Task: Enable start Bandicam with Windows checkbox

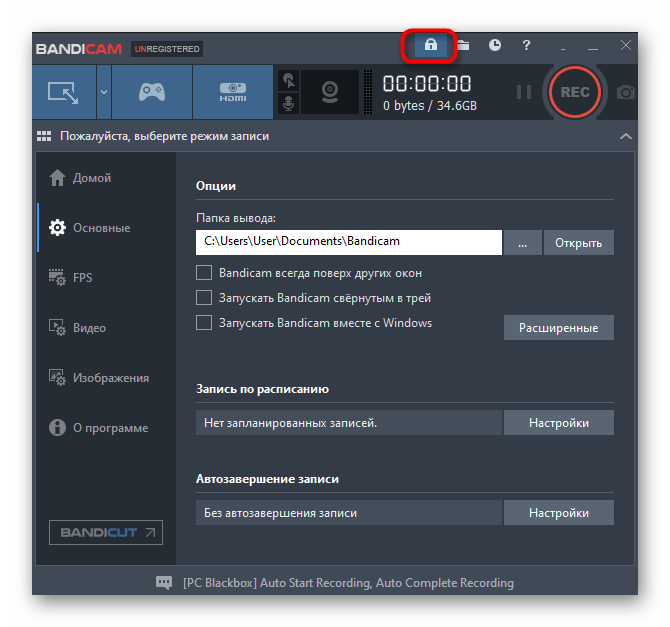Action: [204, 323]
